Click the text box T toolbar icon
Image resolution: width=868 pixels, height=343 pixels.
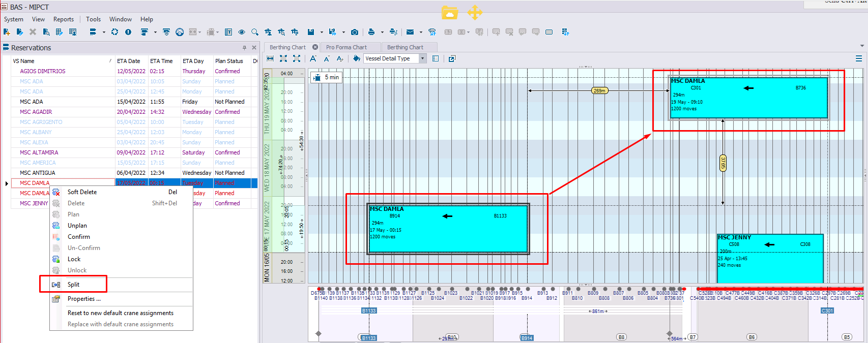point(228,32)
